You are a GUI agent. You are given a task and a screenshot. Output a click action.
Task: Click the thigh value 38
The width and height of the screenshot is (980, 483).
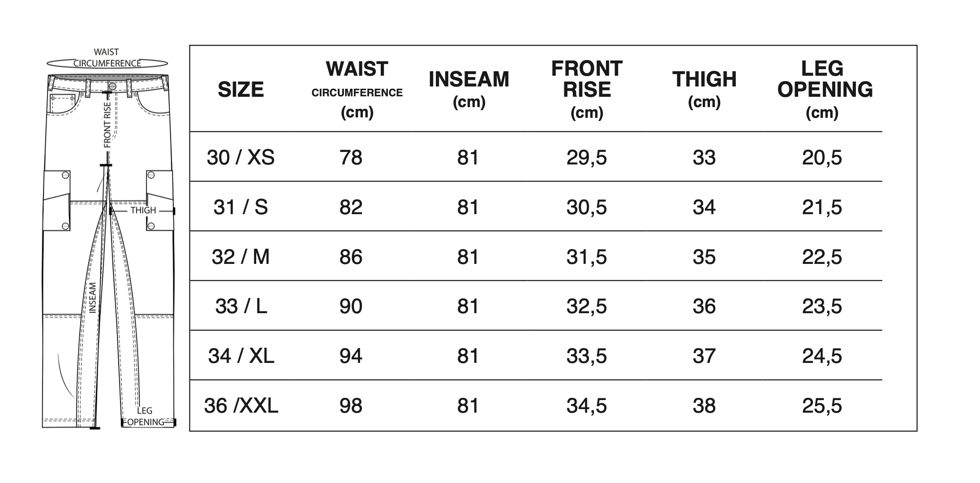tap(704, 406)
